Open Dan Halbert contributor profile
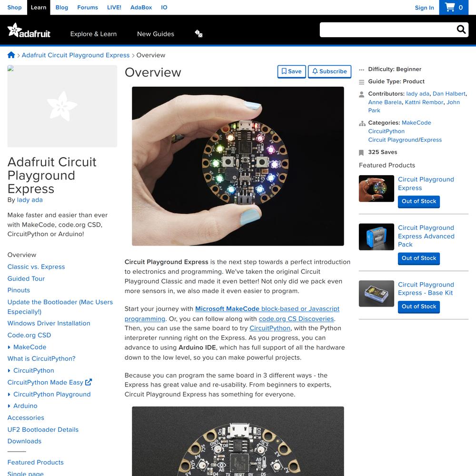Screen dimensions: 476x476 click(x=449, y=94)
